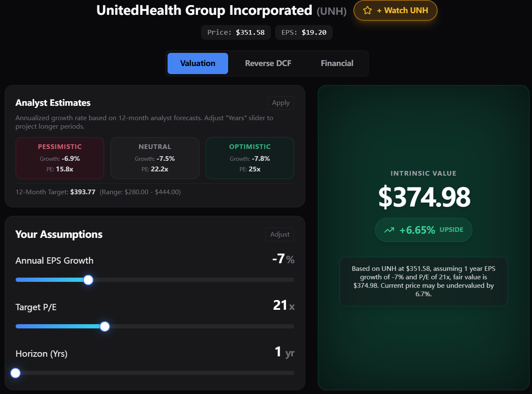This screenshot has width=532, height=394.
Task: Click the Target P/E slider handle
Action: tap(105, 326)
